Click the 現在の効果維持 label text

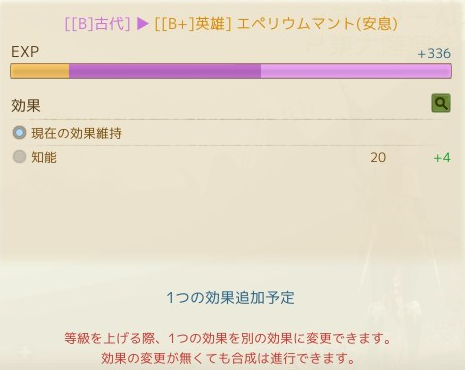[x=76, y=133]
